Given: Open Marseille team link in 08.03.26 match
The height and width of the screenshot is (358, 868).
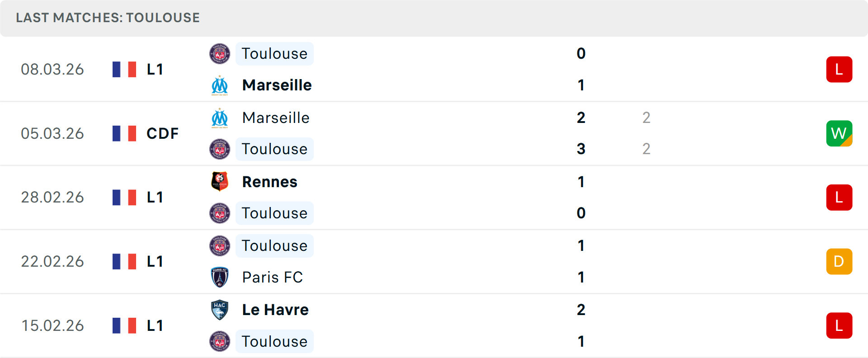Looking at the screenshot, I should coord(277,85).
